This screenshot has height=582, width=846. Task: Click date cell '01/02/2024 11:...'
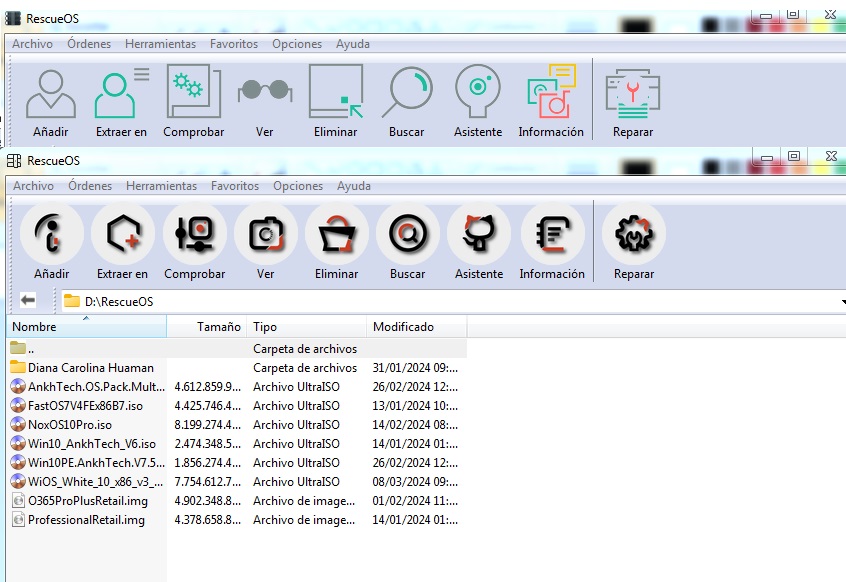415,501
